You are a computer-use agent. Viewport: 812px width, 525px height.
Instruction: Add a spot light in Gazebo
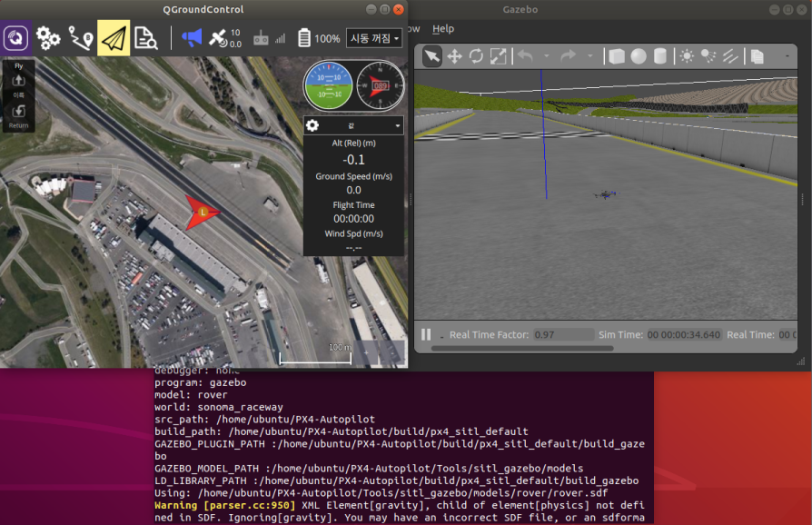[708, 56]
